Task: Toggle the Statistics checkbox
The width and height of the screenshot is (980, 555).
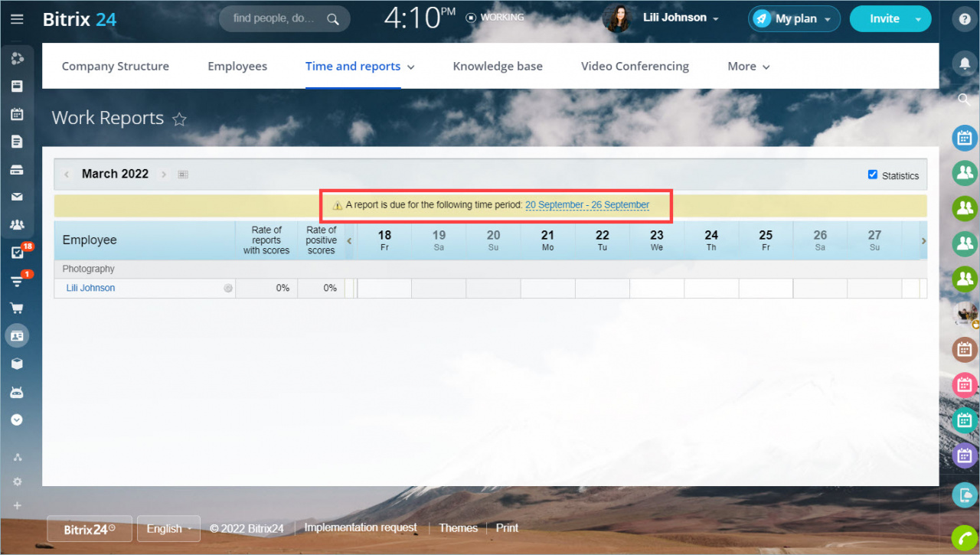Action: 872,175
